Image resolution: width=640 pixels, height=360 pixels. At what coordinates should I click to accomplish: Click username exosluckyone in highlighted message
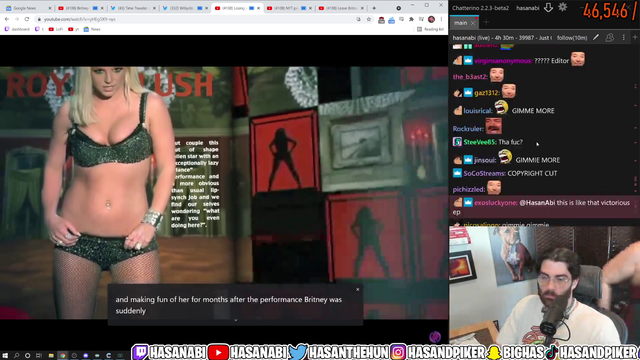pyautogui.click(x=495, y=203)
